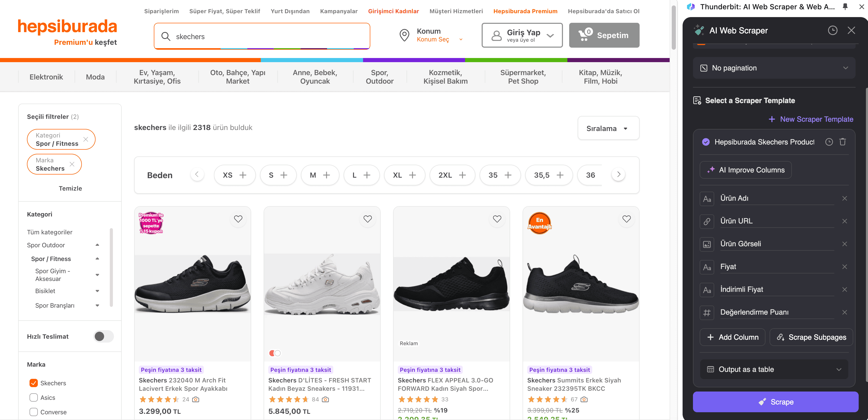
Task: Check the Asics brand checkbox
Action: tap(34, 397)
